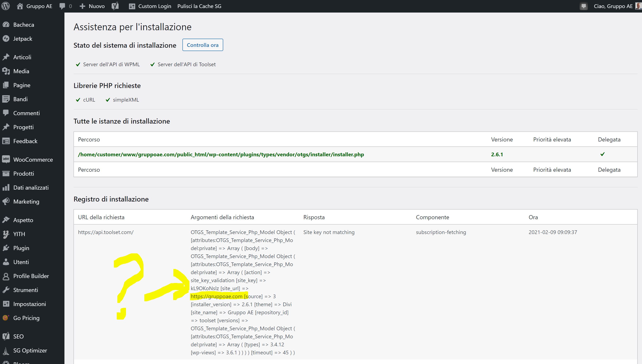
Task: Click the Strumenti wrench icon
Action: coord(6,290)
